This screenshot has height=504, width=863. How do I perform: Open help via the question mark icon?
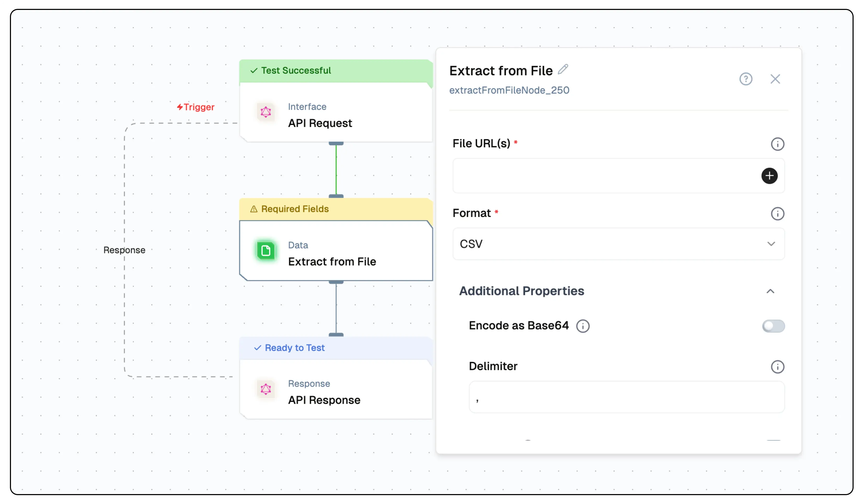point(746,79)
